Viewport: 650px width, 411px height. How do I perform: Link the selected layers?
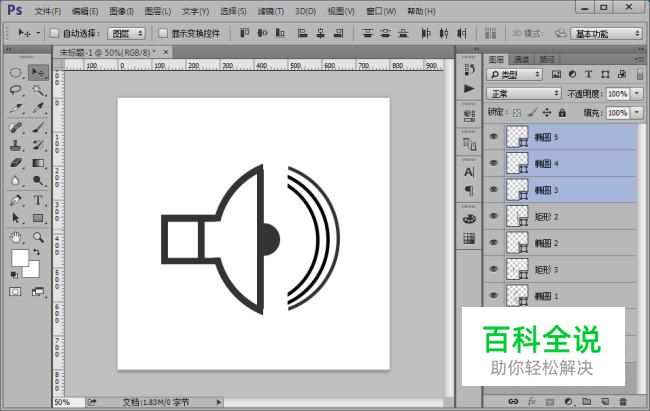tap(513, 401)
